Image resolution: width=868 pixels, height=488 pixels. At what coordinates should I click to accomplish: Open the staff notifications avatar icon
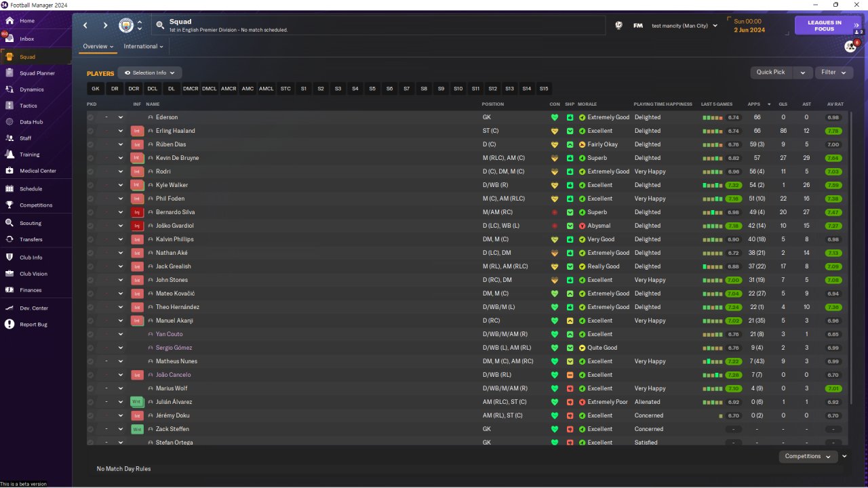point(850,46)
